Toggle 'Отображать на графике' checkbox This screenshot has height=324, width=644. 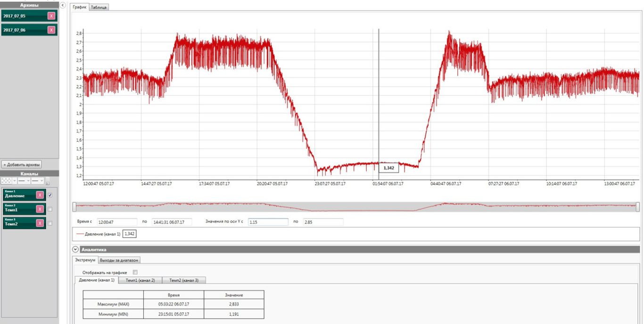(x=135, y=272)
